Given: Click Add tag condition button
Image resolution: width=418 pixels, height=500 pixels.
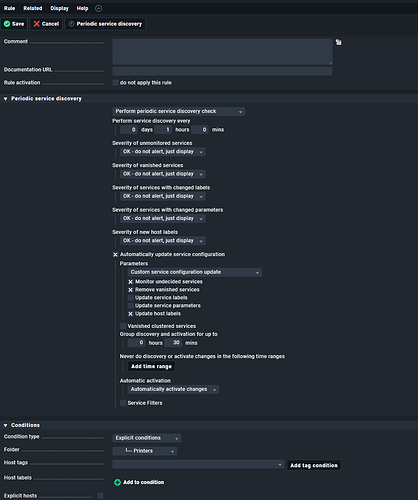Looking at the screenshot, I should pos(314,465).
